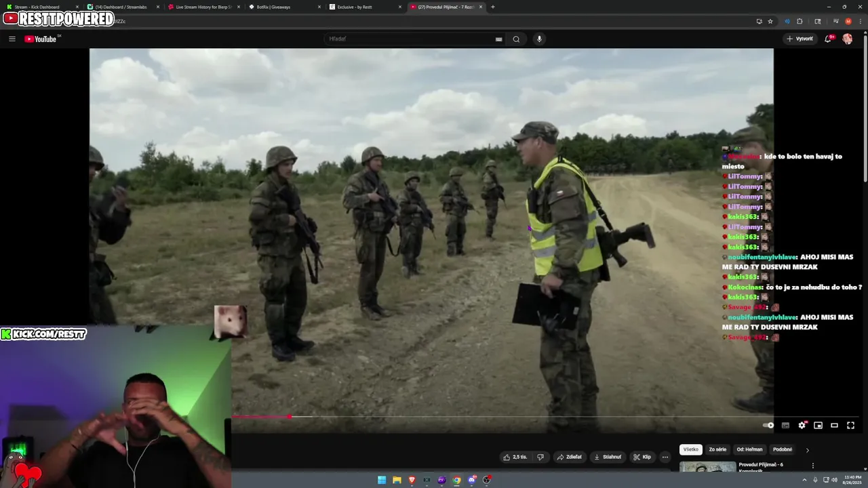Select the Podobné filter chip

click(783, 449)
